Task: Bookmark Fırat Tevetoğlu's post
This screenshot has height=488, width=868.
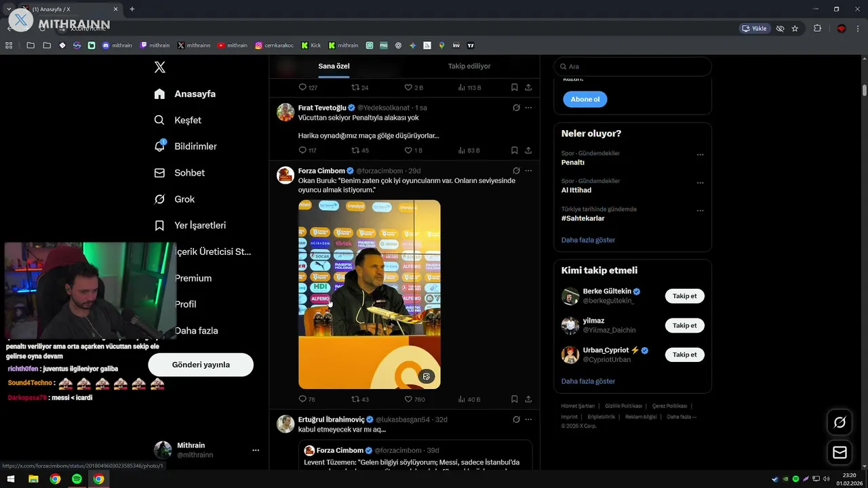Action: pos(515,150)
